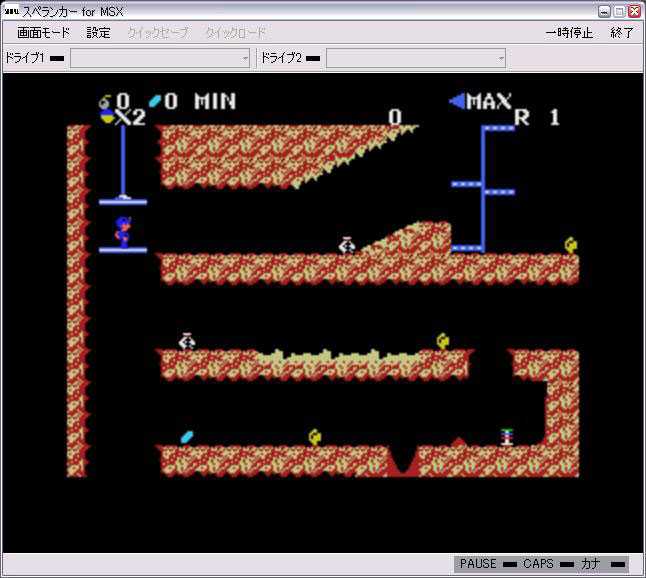This screenshot has height=578, width=646.
Task: Click the white money bag on third ledge
Action: [x=187, y=342]
